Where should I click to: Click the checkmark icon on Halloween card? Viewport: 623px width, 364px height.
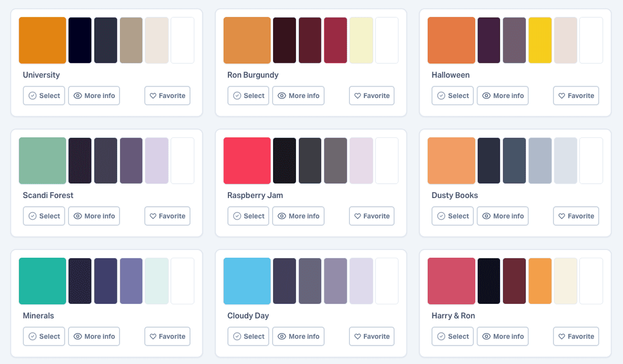pyautogui.click(x=441, y=96)
